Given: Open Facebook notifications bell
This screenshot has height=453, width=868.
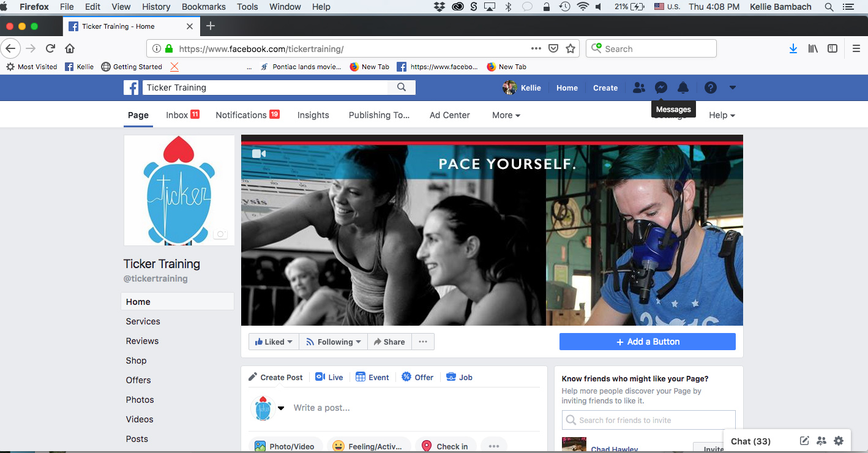Looking at the screenshot, I should click(683, 88).
